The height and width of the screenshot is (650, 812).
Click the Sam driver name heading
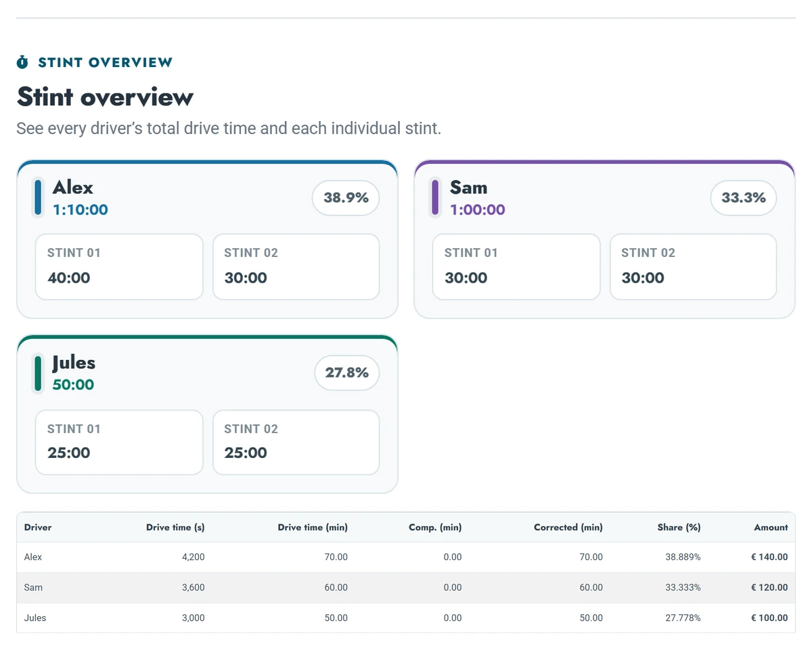tap(469, 187)
